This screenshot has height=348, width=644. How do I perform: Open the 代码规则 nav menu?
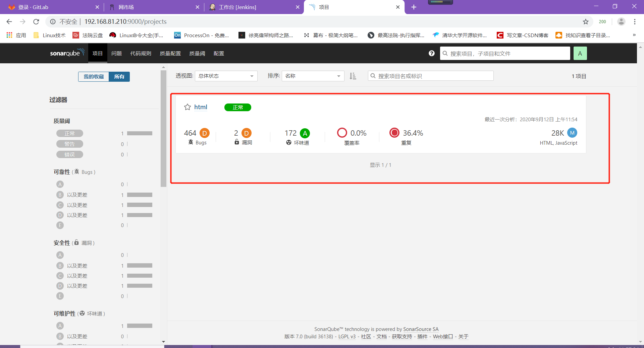coord(141,53)
